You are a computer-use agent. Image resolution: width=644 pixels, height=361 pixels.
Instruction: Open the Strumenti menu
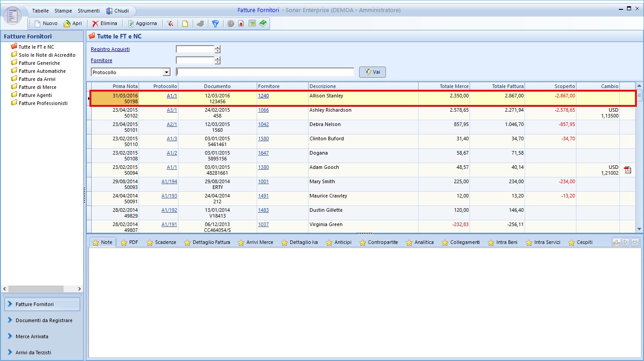[89, 11]
